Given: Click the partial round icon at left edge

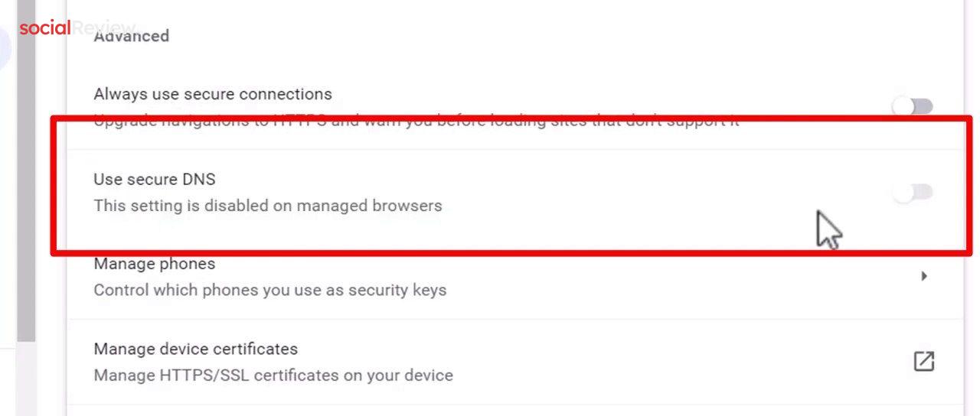Looking at the screenshot, I should point(6,47).
